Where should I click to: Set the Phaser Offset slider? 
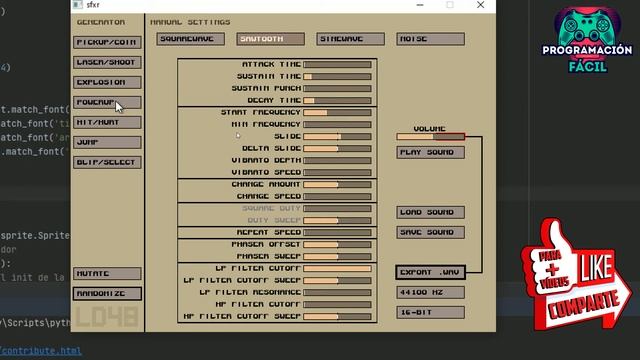point(338,244)
